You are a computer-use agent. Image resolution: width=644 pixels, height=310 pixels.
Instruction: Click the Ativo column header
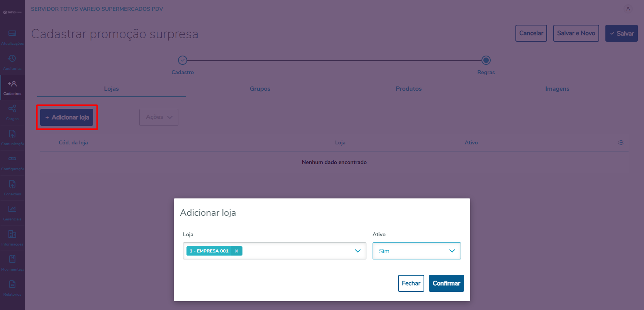[471, 142]
